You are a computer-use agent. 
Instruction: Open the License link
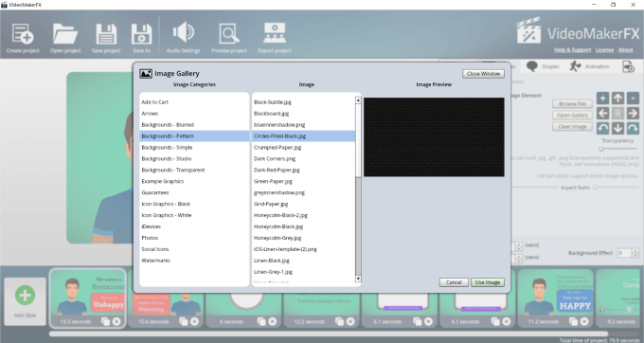coord(604,49)
